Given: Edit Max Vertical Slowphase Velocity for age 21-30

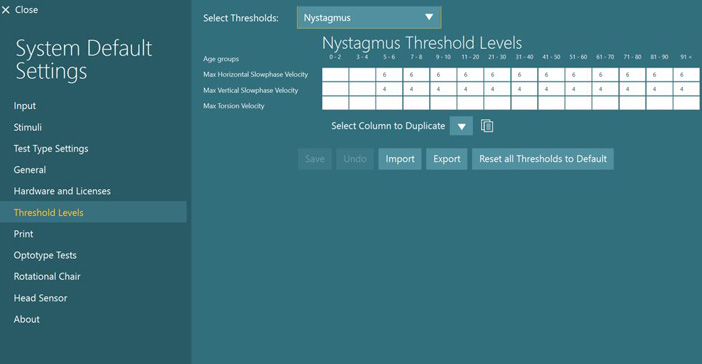Looking at the screenshot, I should [x=497, y=89].
